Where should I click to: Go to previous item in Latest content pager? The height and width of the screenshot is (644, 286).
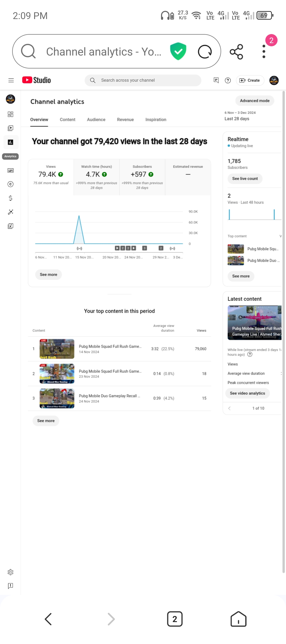(230, 408)
